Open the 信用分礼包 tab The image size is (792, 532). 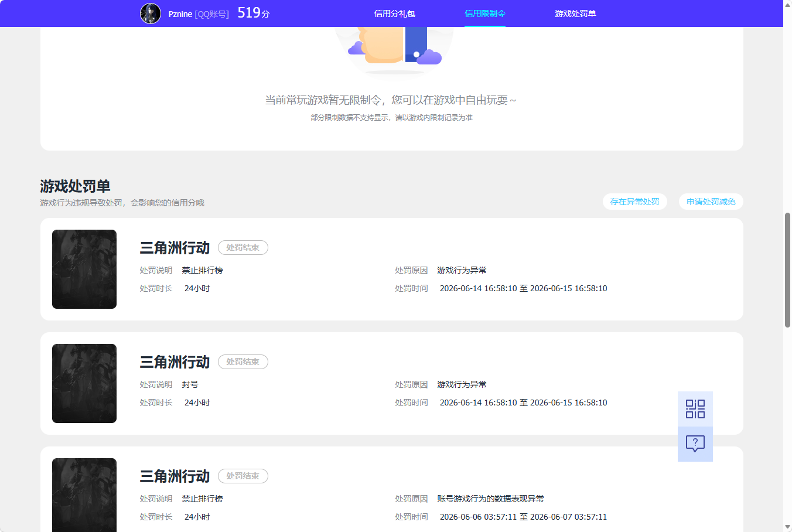[x=395, y=13]
